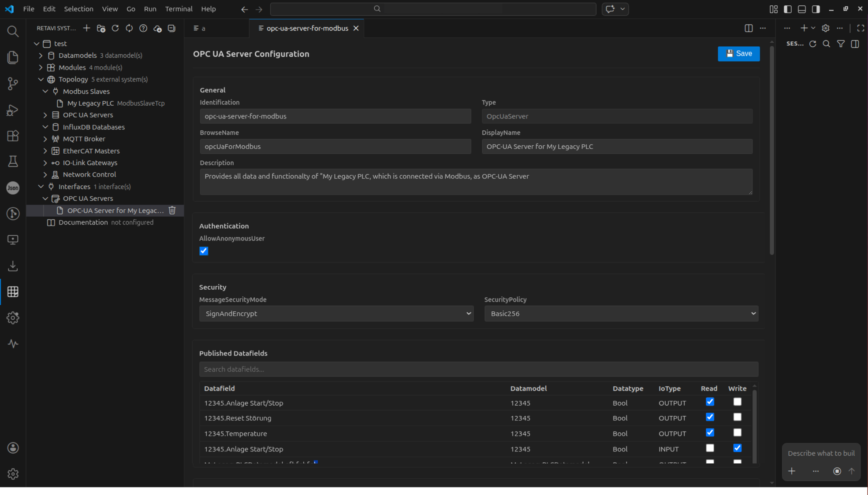The width and height of the screenshot is (868, 495).
Task: Open the Selection menu
Action: (x=78, y=9)
